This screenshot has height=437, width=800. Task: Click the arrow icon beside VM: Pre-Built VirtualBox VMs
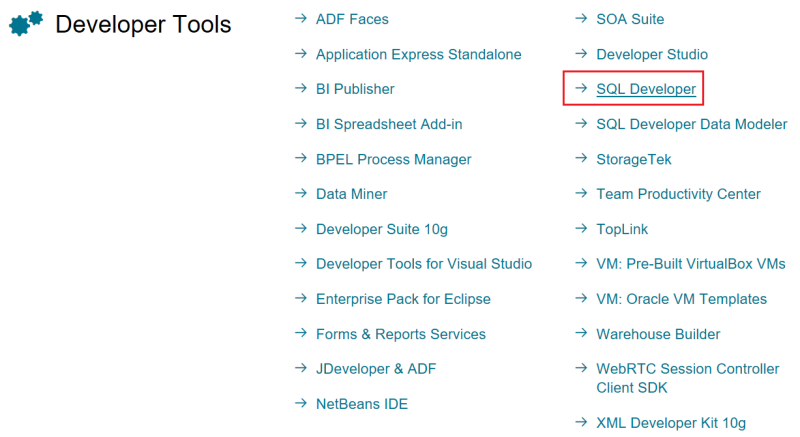581,263
